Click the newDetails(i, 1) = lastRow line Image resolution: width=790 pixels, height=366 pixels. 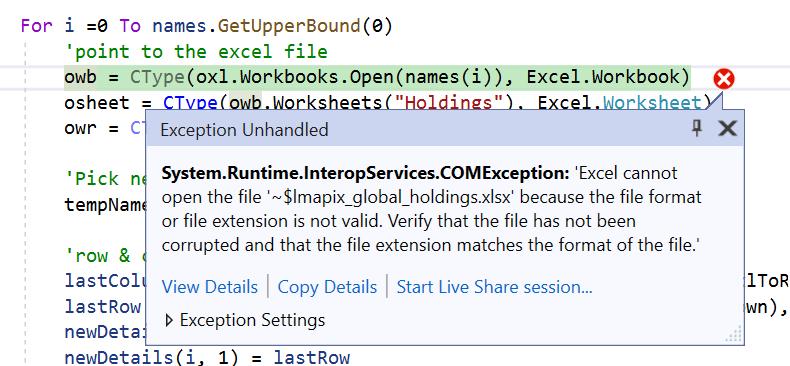point(207,357)
